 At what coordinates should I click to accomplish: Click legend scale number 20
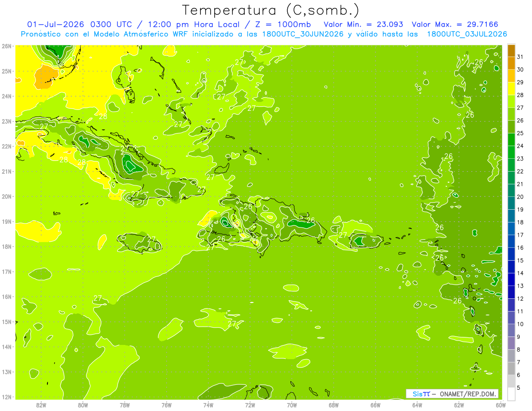click(520, 197)
